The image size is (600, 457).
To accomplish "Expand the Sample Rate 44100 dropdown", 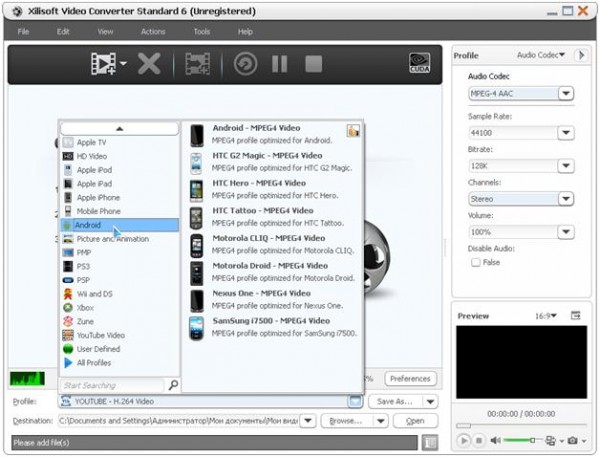I will (x=566, y=133).
